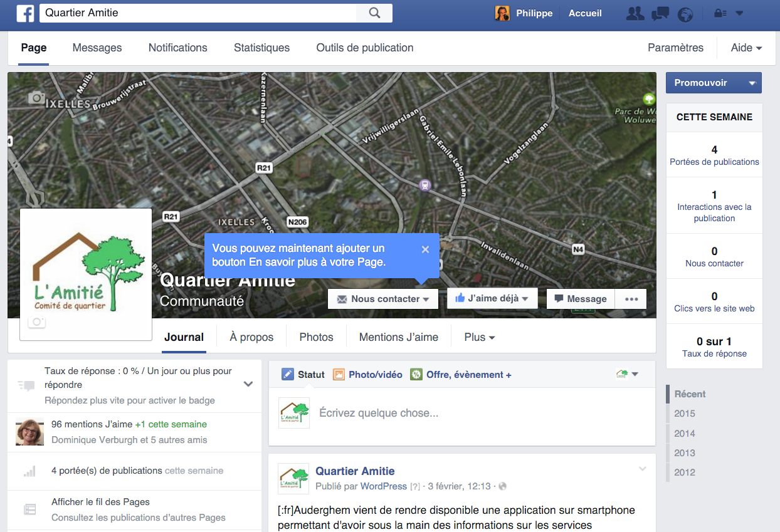This screenshot has width=780, height=532.
Task: Open the more actions ellipsis button
Action: pos(631,299)
